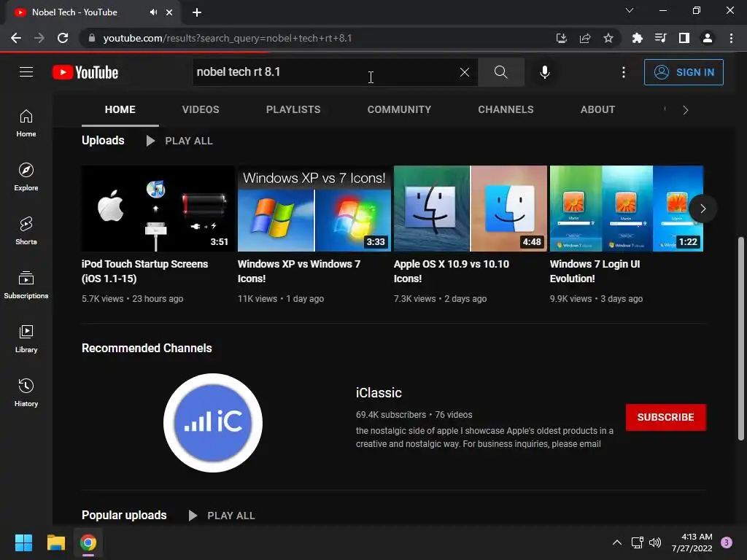Open Chrome three-dot menu
Viewport: 747px width, 560px height.
pos(731,38)
